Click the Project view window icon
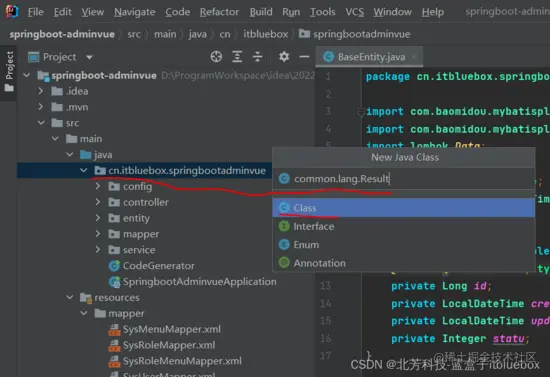 [x=34, y=57]
